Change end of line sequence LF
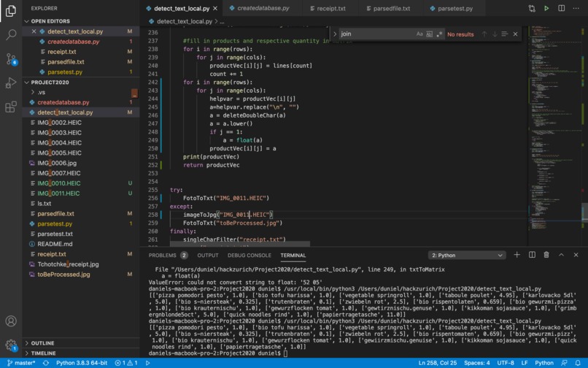Image resolution: width=588 pixels, height=368 pixels. click(525, 363)
